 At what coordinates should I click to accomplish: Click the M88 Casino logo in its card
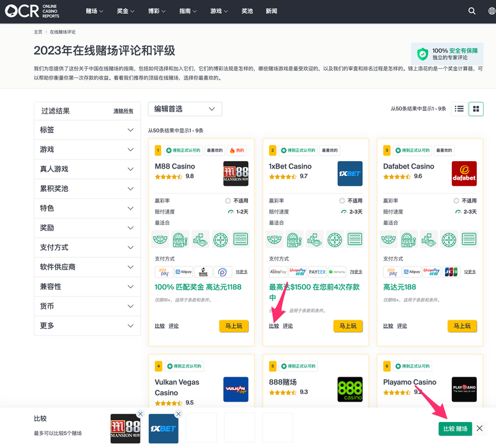pyautogui.click(x=236, y=173)
